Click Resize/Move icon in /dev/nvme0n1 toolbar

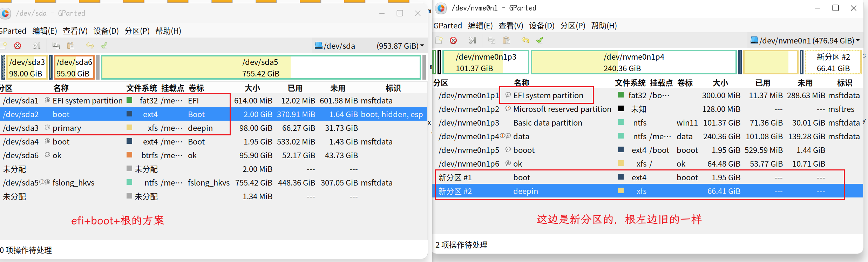[x=472, y=40]
